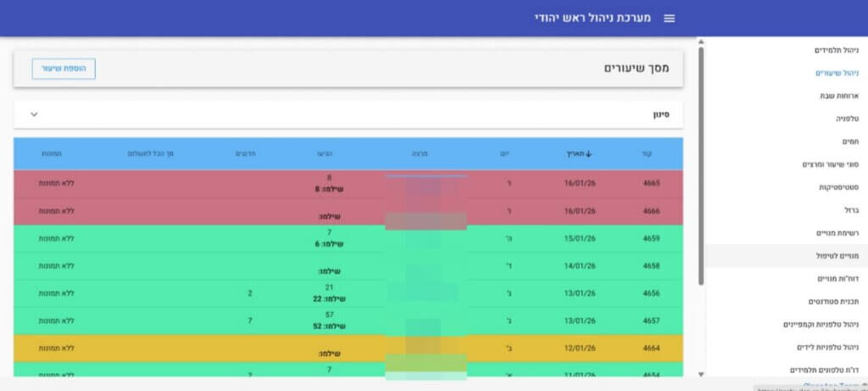Click date 14/01/26 in row 4658
This screenshot has width=868, height=391.
(x=580, y=265)
